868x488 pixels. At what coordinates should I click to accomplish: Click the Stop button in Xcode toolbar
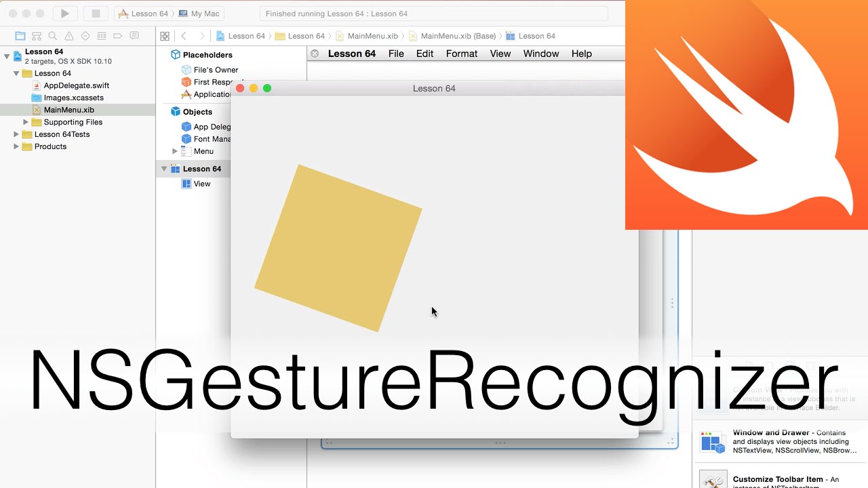[x=96, y=14]
